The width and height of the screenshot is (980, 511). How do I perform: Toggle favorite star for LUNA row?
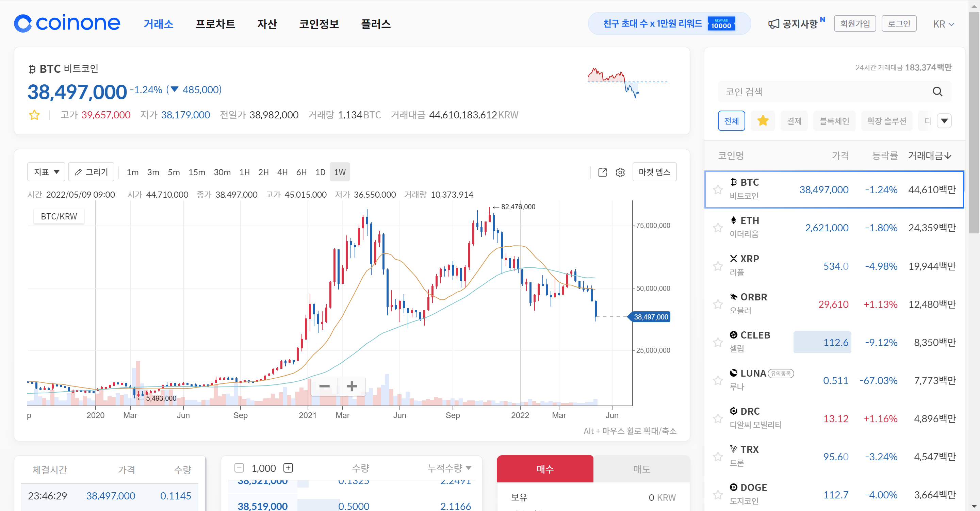pyautogui.click(x=718, y=380)
